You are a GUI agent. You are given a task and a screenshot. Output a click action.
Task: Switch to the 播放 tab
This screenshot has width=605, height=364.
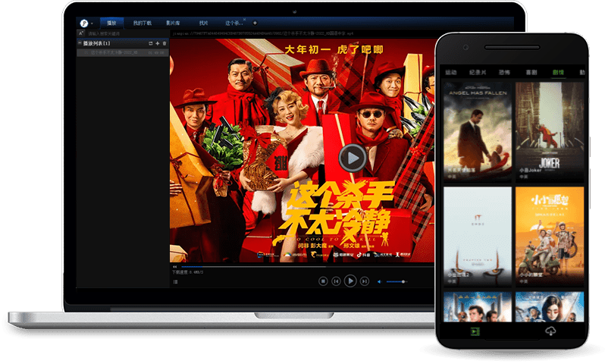click(x=111, y=24)
